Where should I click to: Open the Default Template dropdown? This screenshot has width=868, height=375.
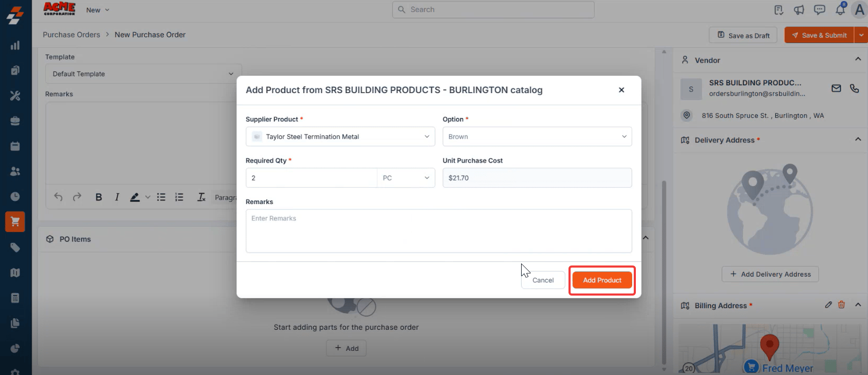pyautogui.click(x=143, y=74)
